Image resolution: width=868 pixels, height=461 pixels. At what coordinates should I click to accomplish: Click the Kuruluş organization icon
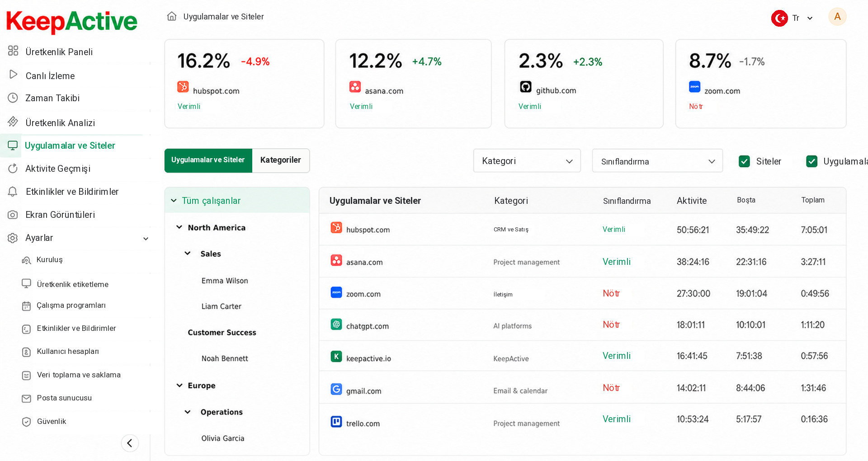pyautogui.click(x=27, y=260)
